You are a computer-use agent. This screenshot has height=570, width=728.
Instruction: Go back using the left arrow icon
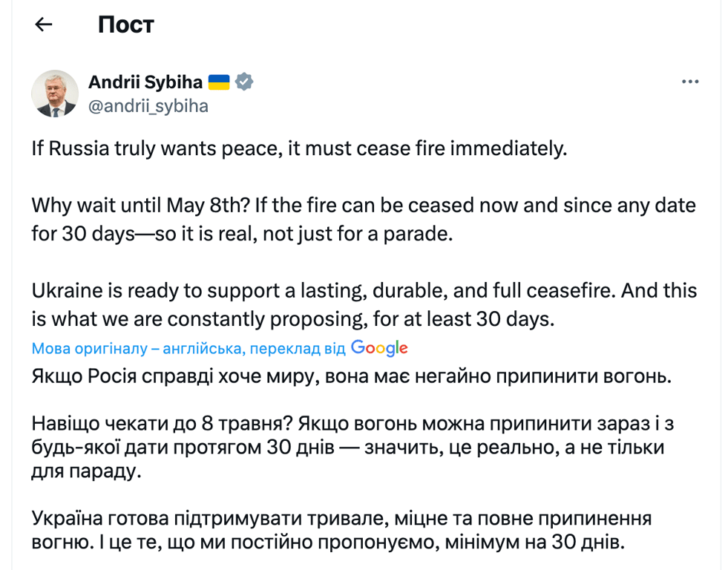point(43,24)
